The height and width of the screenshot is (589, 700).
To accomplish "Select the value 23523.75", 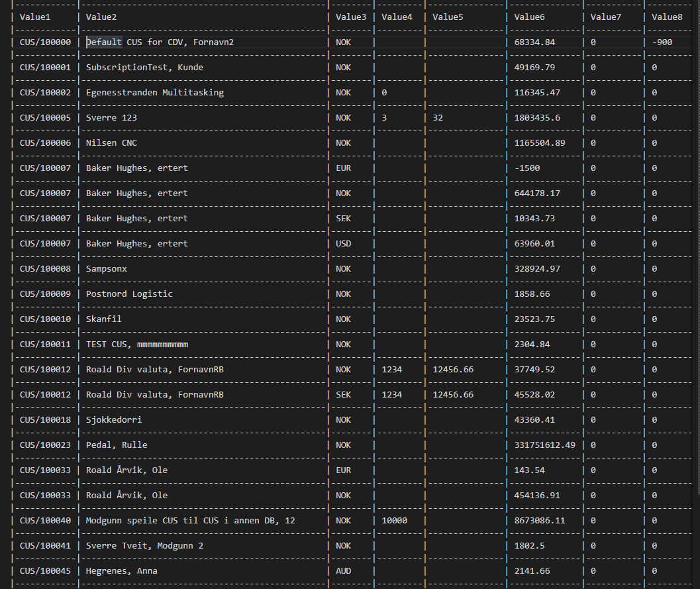I will pos(535,319).
